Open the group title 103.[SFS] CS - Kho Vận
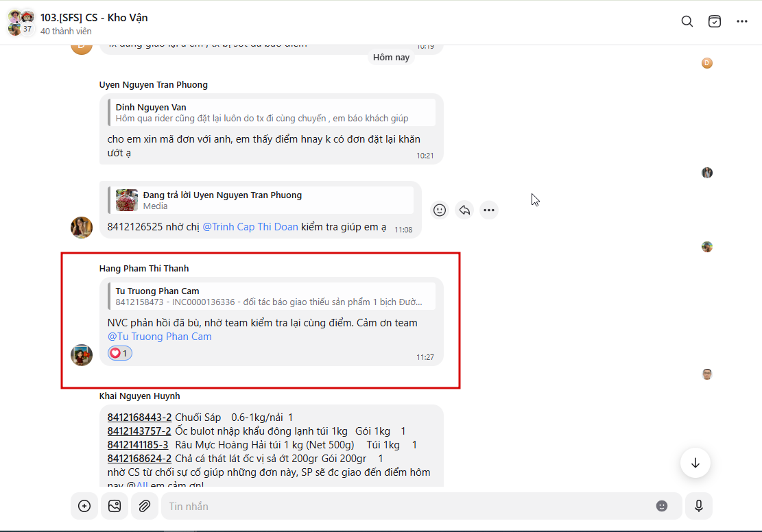 (x=94, y=18)
